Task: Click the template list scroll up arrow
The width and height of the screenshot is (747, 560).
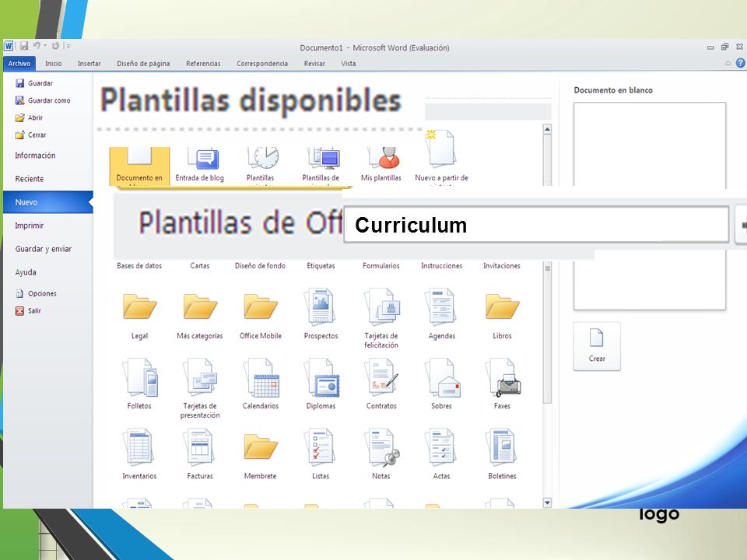Action: 547,129
